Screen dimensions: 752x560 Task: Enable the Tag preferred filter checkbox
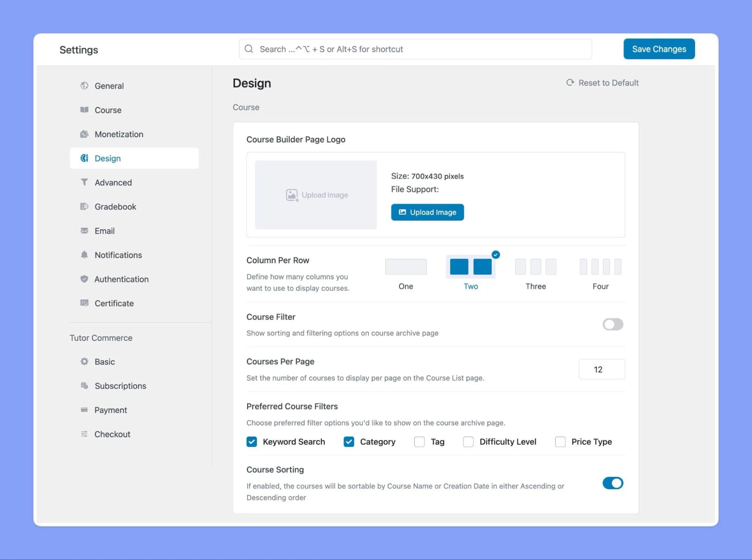tap(419, 441)
